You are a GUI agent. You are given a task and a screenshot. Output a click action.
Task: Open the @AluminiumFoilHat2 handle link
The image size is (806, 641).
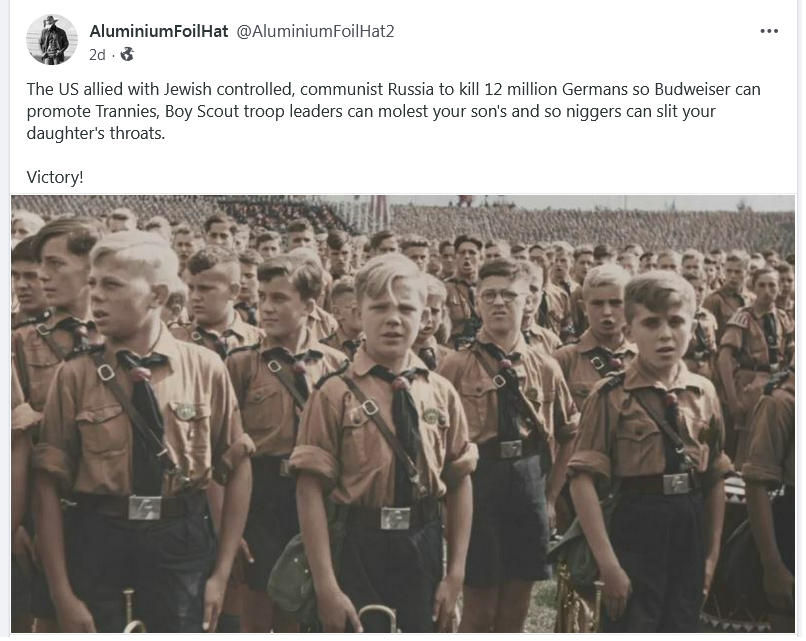click(x=315, y=31)
